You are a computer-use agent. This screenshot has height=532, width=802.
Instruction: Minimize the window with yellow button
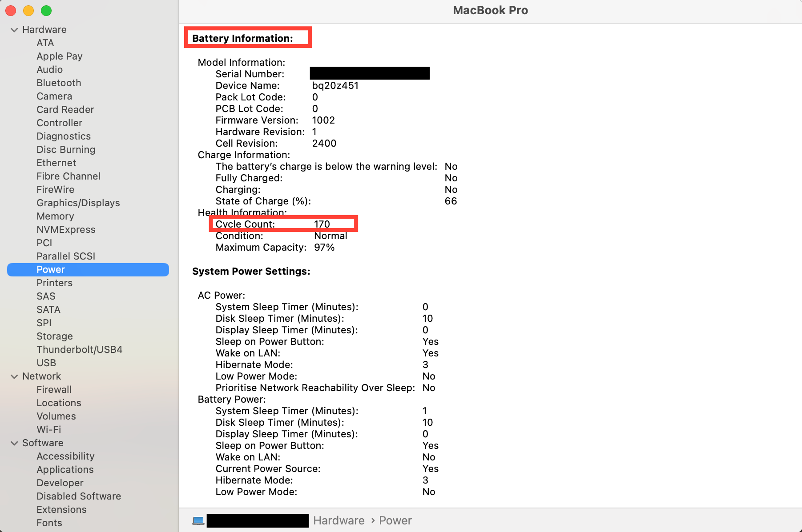pyautogui.click(x=28, y=11)
